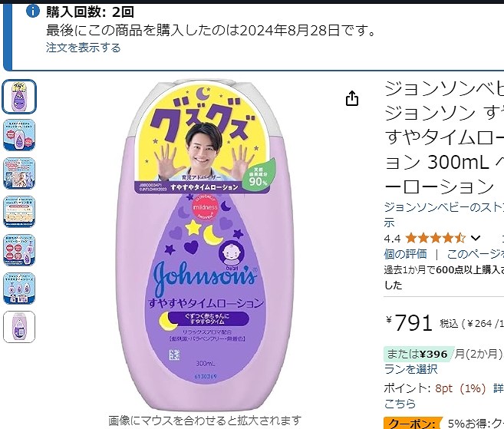Image resolution: width=504 pixels, height=429 pixels.
Task: Open the こちら points details link
Action: (400, 403)
